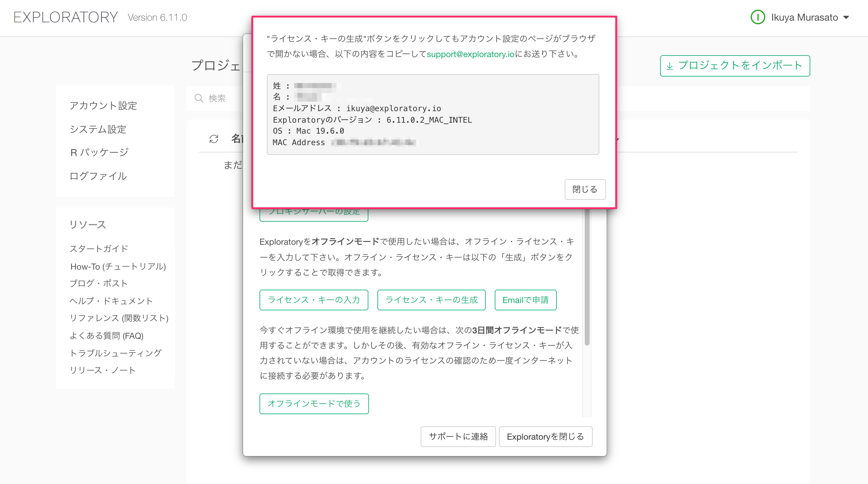Click the Exploratoryのバージョン line in info box
Viewport: 868px width, 484px height.
coord(372,120)
